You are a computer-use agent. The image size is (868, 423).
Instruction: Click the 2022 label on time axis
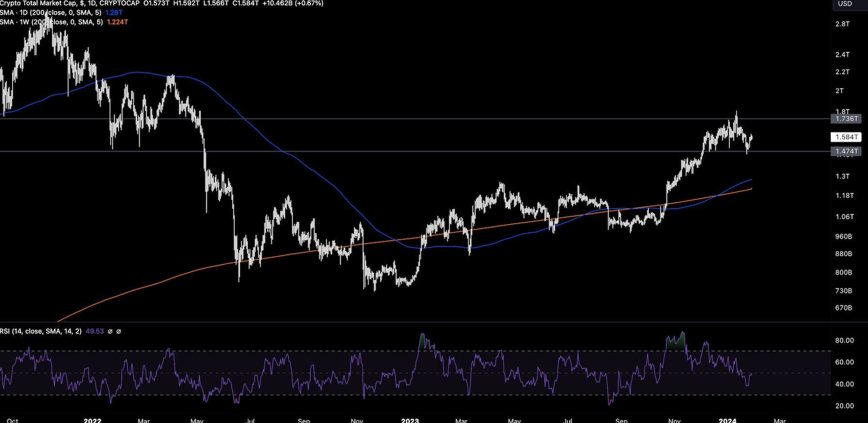[92, 420]
